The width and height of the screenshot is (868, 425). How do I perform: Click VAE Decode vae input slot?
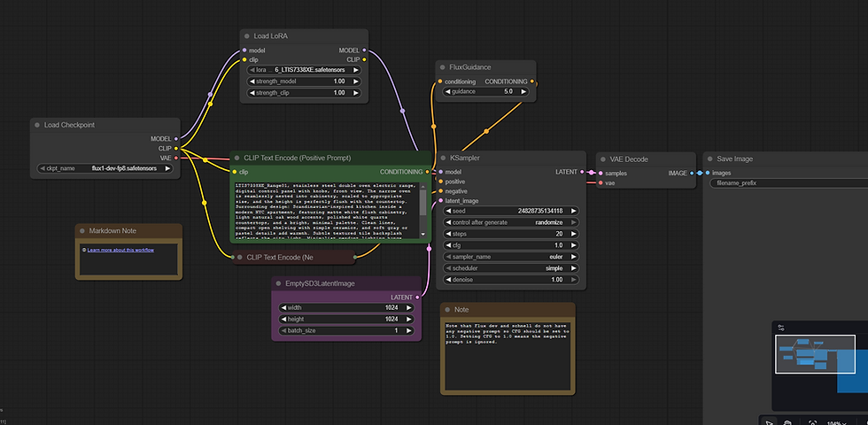pyautogui.click(x=601, y=182)
